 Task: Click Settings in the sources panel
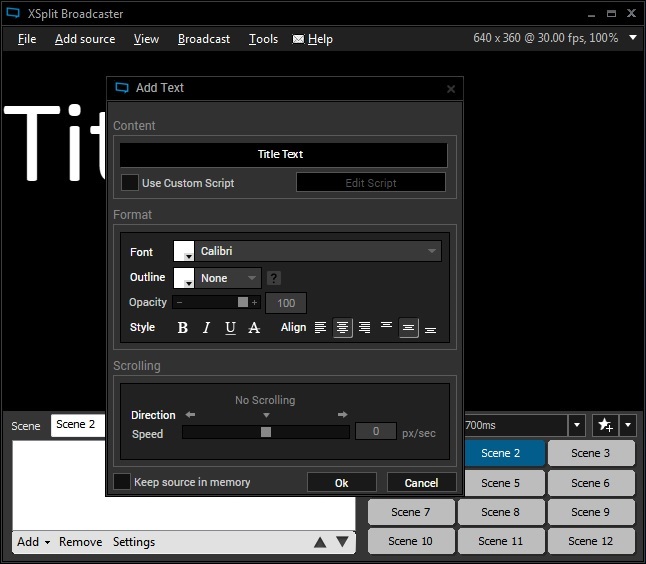pos(134,542)
